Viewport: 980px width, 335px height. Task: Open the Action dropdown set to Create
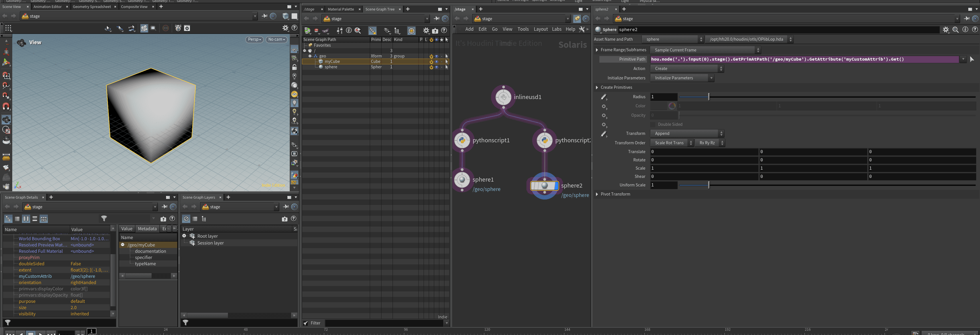(x=686, y=68)
